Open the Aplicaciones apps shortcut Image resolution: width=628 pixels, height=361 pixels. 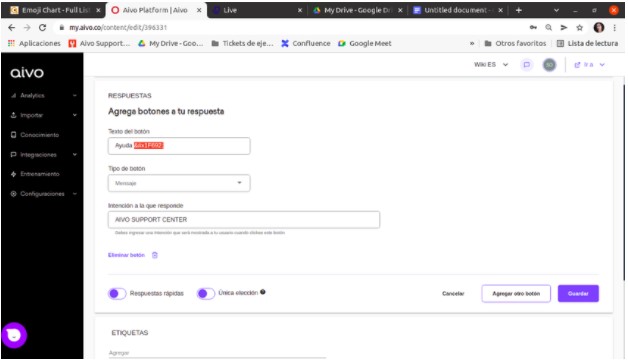tap(34, 43)
